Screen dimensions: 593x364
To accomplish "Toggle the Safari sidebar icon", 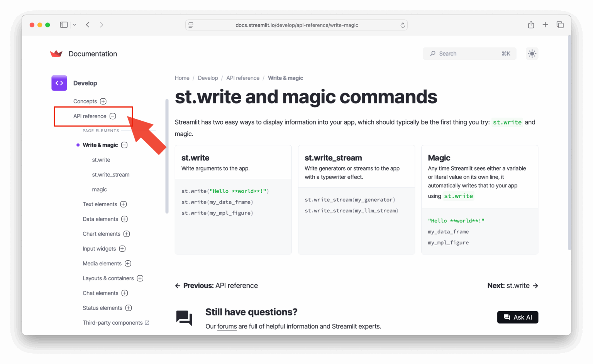I will [x=64, y=25].
